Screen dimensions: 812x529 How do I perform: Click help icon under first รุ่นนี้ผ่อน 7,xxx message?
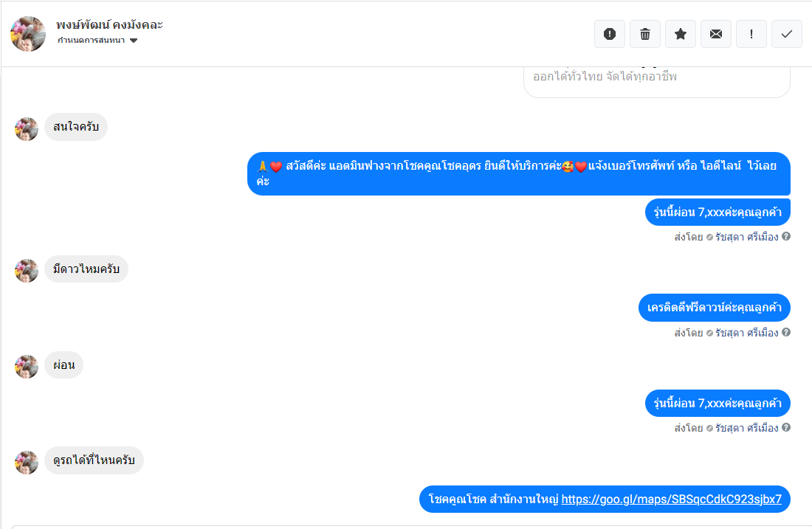786,237
